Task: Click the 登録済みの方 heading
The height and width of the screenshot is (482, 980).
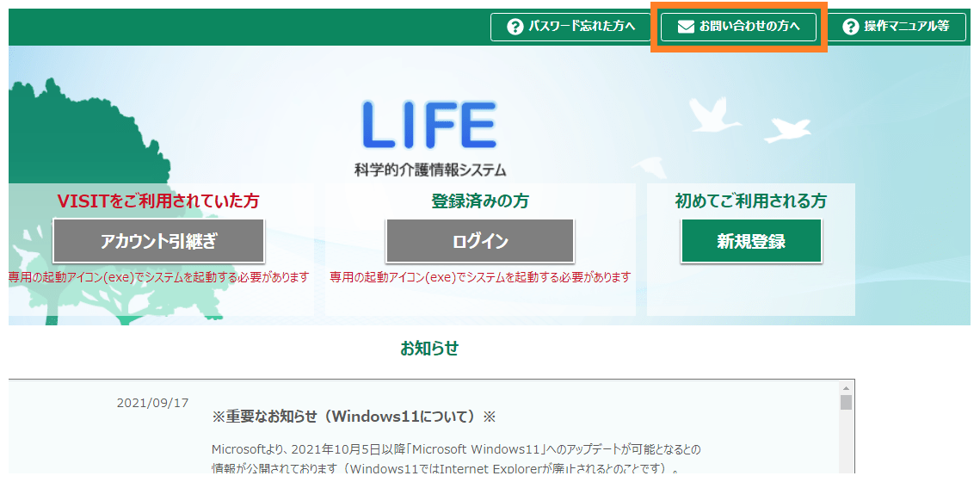Action: [480, 201]
